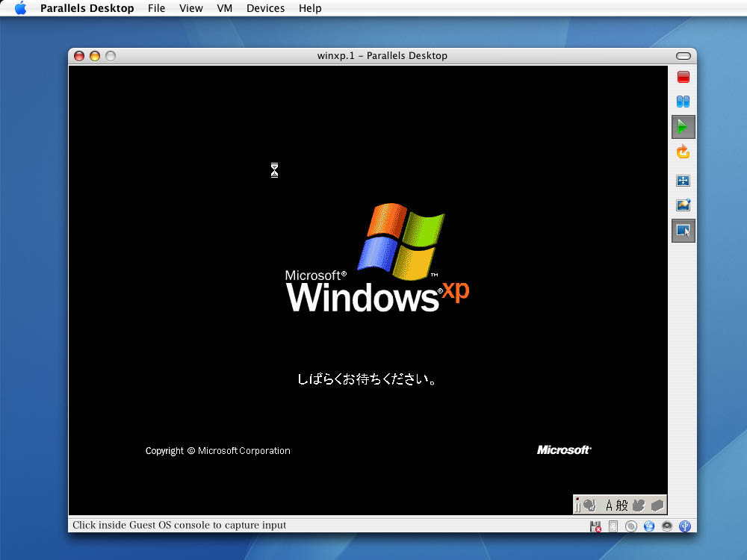Open the Apple menu
This screenshot has width=747, height=560.
pos(20,8)
